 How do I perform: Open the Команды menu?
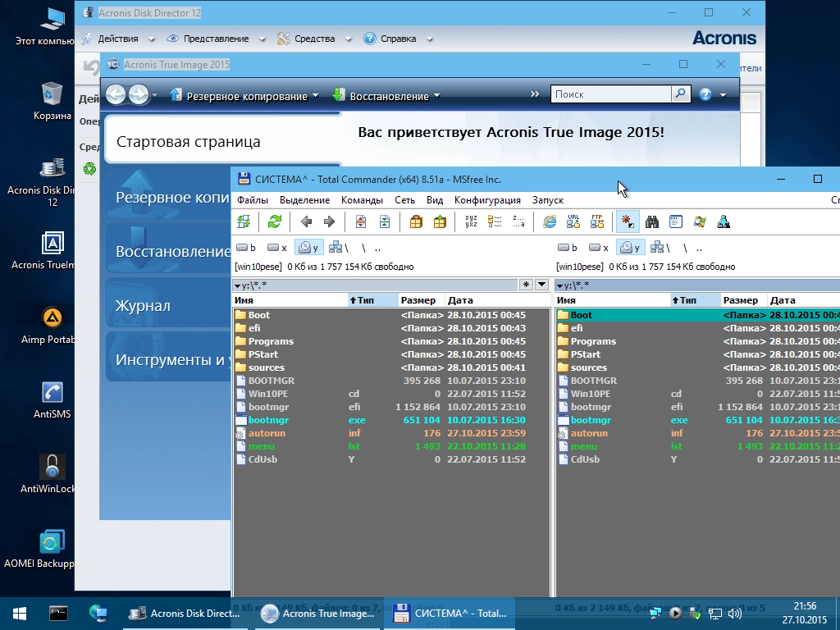tap(362, 200)
